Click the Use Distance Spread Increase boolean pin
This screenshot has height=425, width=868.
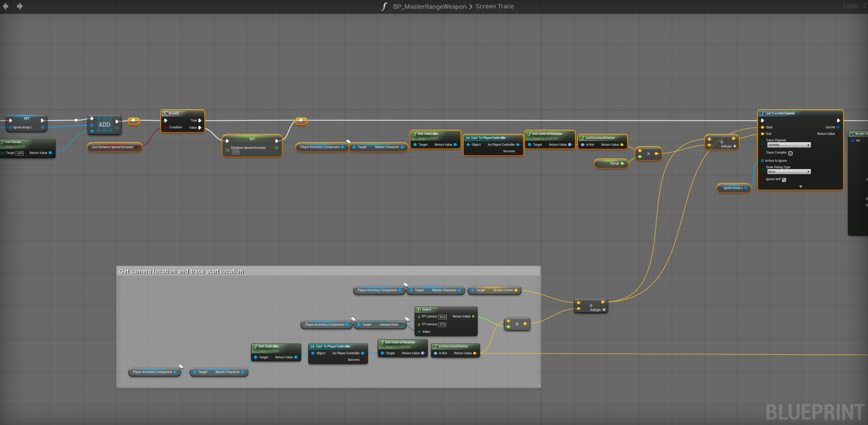click(136, 147)
